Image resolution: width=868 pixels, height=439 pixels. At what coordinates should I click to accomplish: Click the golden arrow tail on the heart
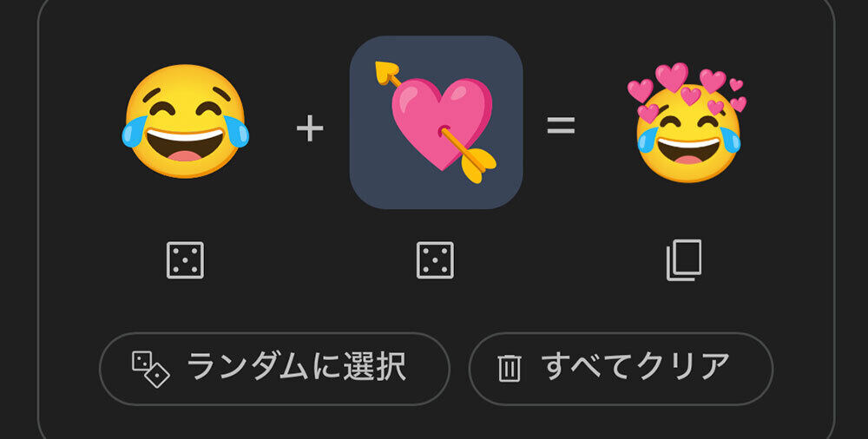tap(479, 166)
